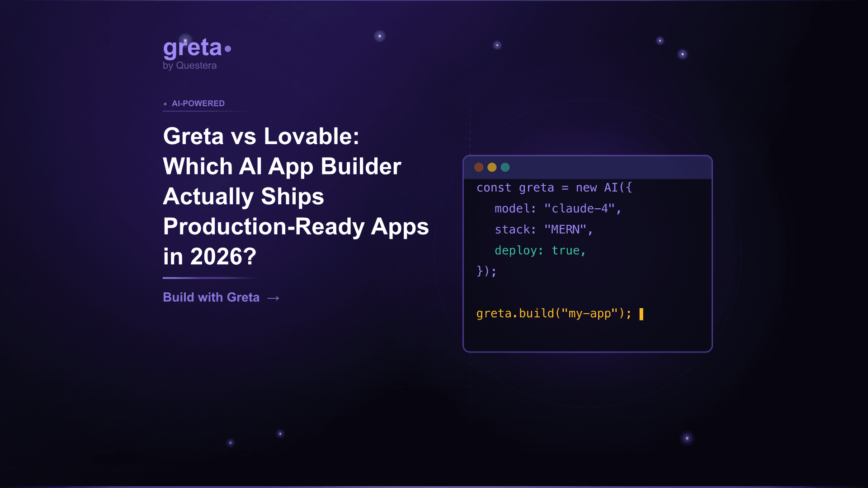The height and width of the screenshot is (488, 868).
Task: Click the 'Greta vs Lovable:' headline line
Action: tap(261, 136)
